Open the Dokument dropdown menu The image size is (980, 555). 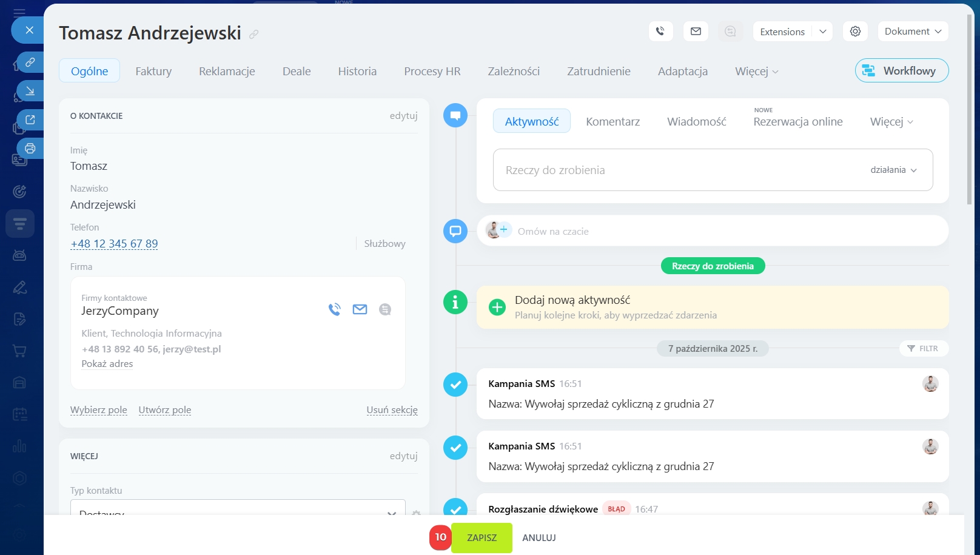913,32
